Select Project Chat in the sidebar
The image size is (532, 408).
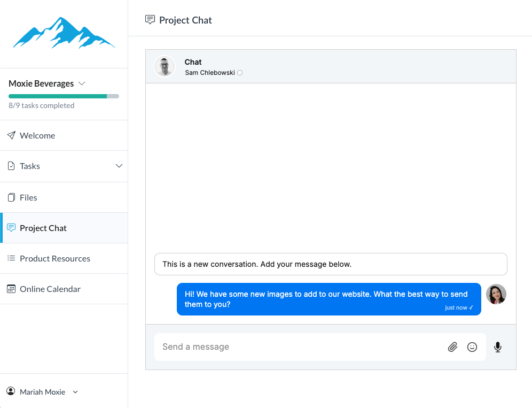tap(64, 228)
